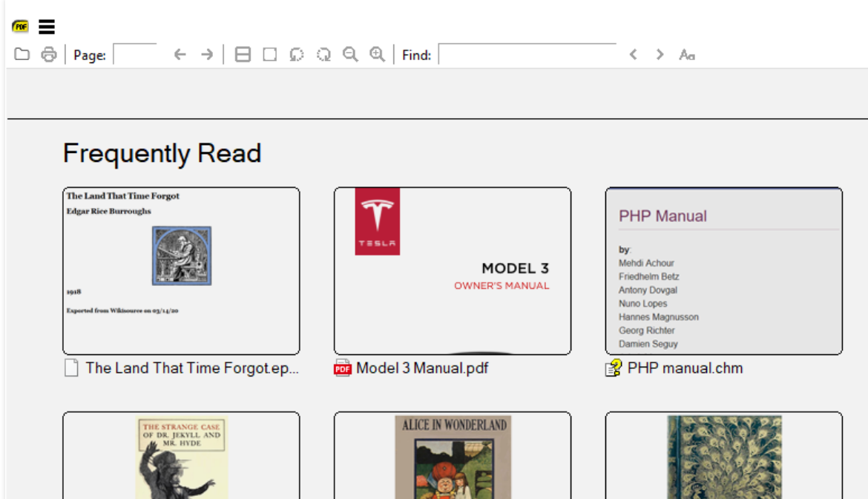This screenshot has height=499, width=868.
Task: Open the Alice in Wonderland cover
Action: point(453,456)
